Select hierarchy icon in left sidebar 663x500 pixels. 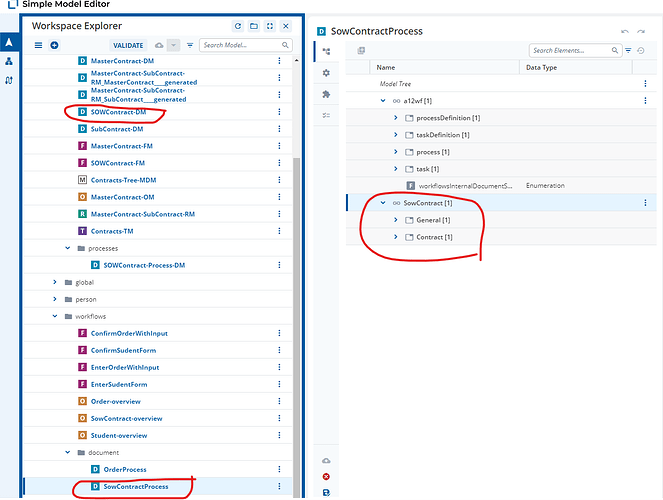(x=9, y=62)
